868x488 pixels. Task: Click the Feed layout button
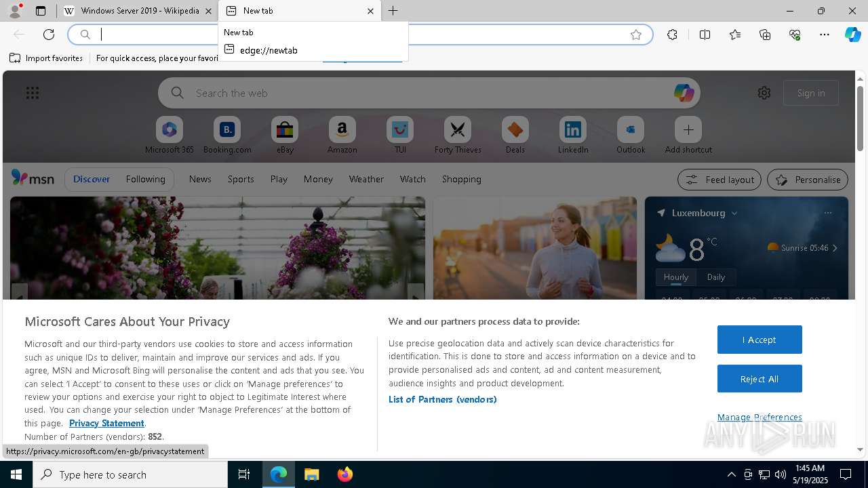pos(720,180)
